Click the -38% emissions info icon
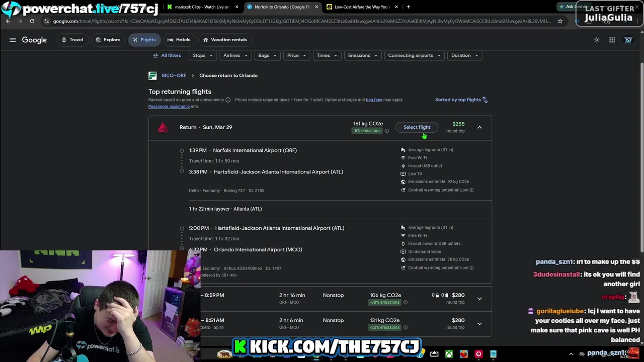Viewport: 644px width, 362px height. tap(406, 302)
